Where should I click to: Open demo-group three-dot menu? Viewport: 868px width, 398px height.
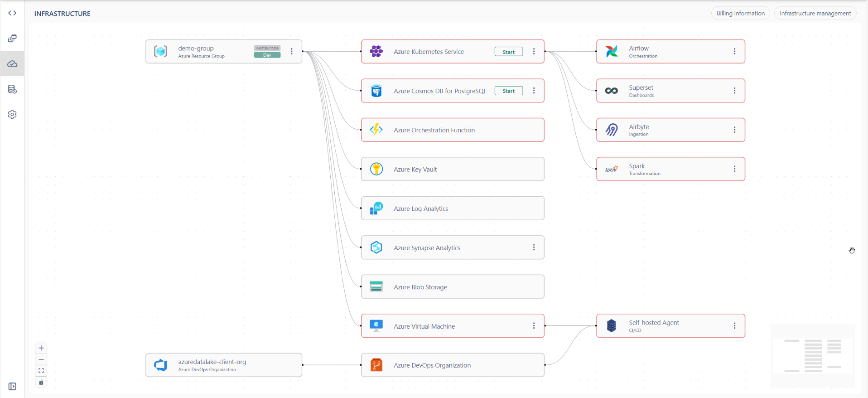[292, 51]
